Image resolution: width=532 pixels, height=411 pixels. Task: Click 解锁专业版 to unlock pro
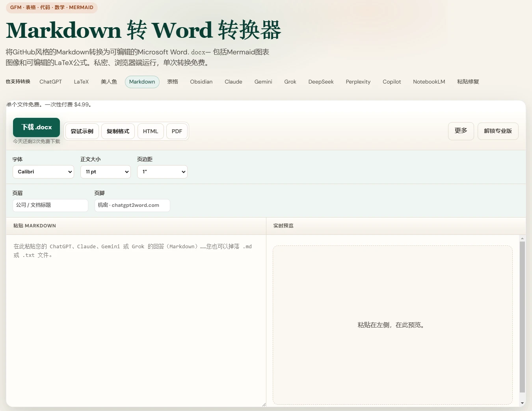click(x=498, y=131)
